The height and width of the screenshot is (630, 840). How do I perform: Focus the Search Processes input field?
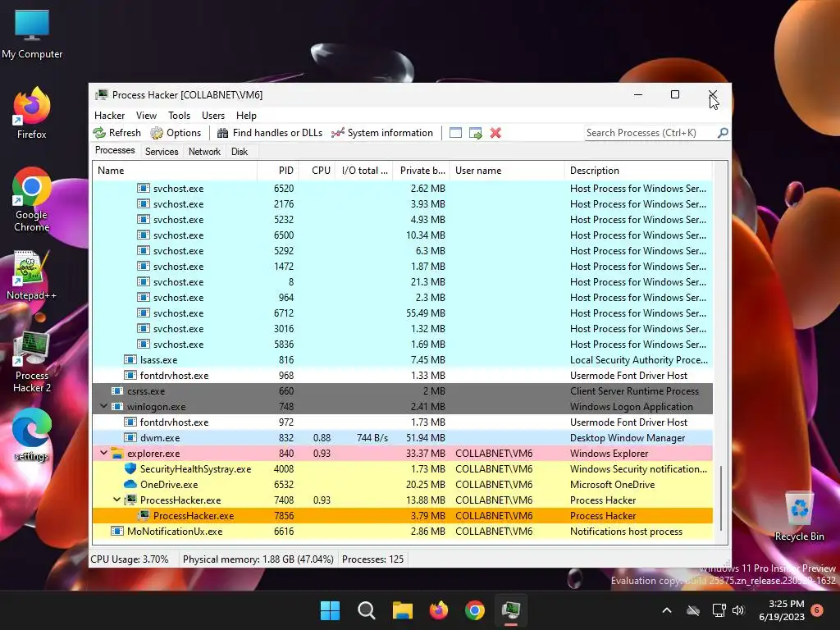coord(651,133)
